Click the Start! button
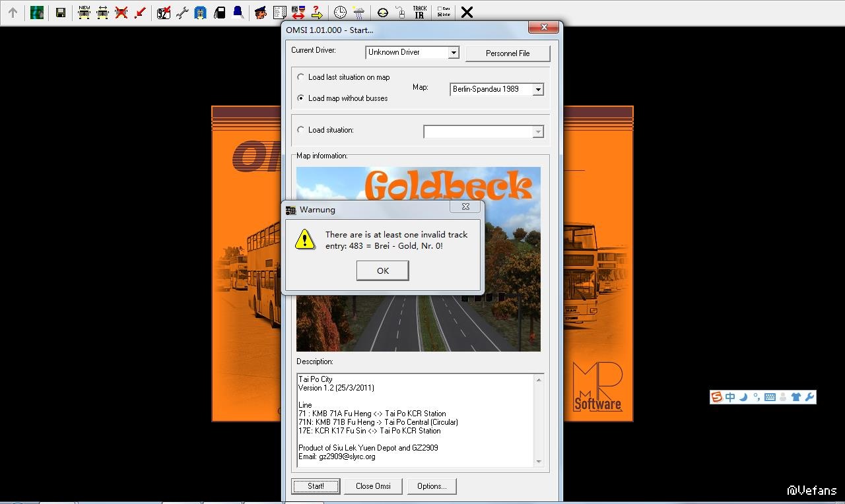The width and height of the screenshot is (845, 504). 316,486
